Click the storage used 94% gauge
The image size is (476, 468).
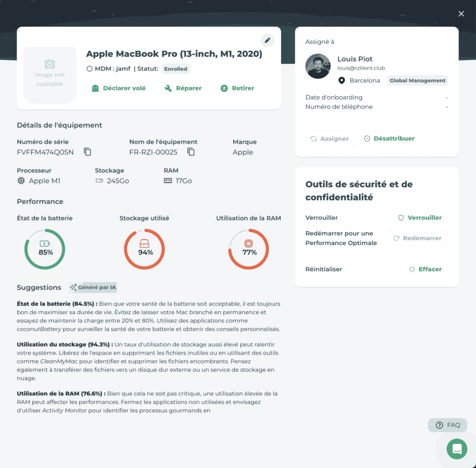[x=144, y=249]
